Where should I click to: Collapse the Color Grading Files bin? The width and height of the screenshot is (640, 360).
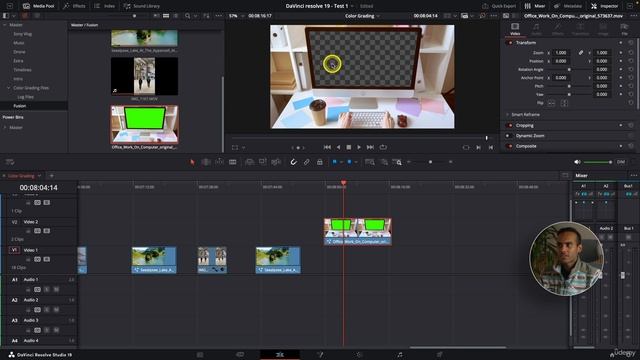point(9,88)
